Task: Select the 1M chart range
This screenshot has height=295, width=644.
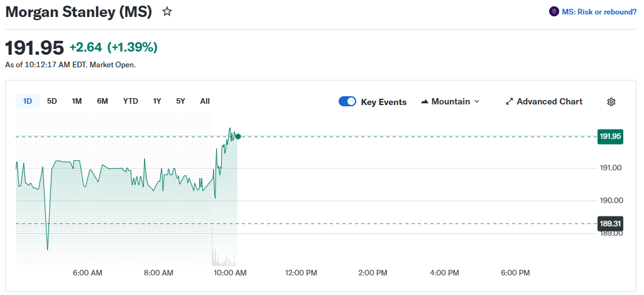Action: (77, 101)
